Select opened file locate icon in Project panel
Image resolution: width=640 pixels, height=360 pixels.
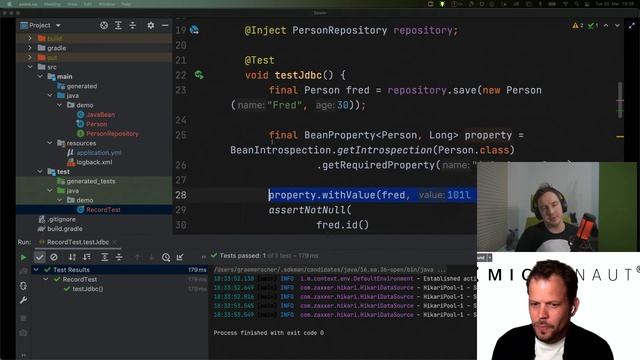104,25
